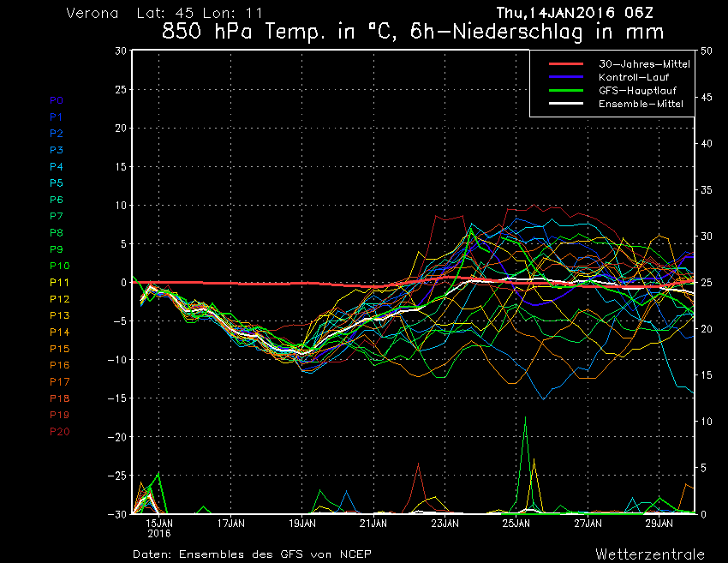Screen dimensions: 728x563
Task: Pick the P17 ensemble member label
Action: click(x=59, y=381)
